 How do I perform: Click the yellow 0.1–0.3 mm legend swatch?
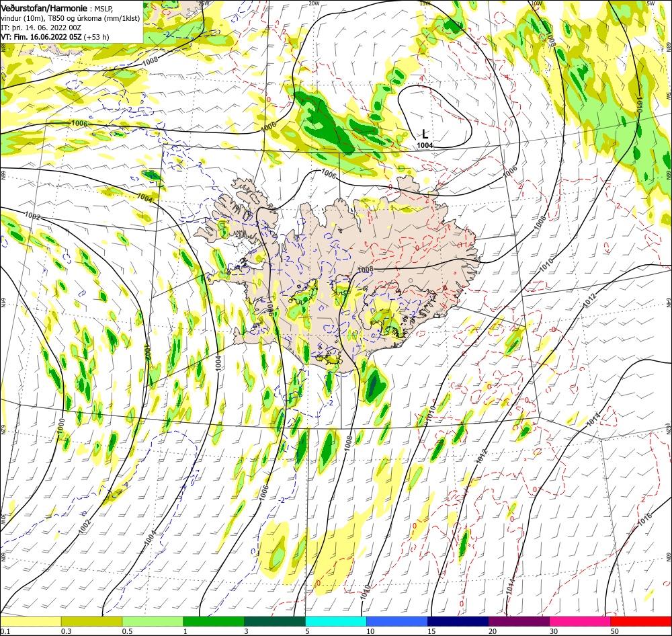(x=31, y=621)
